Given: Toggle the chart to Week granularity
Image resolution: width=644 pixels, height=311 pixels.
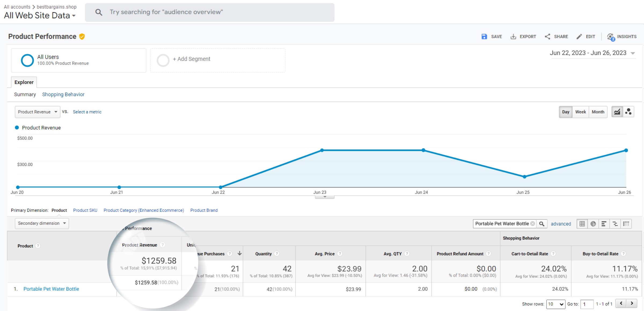Looking at the screenshot, I should click(x=580, y=112).
